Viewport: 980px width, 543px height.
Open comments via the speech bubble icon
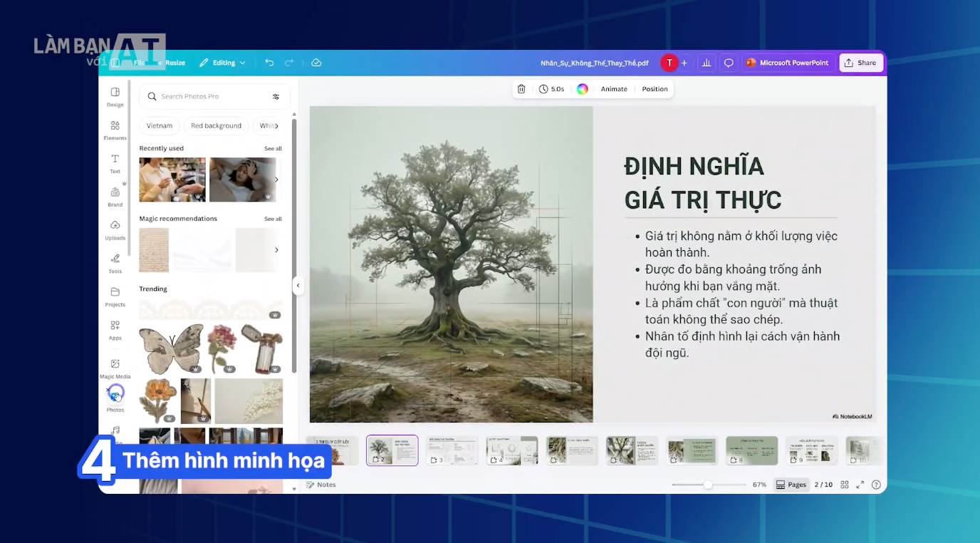pyautogui.click(x=728, y=63)
